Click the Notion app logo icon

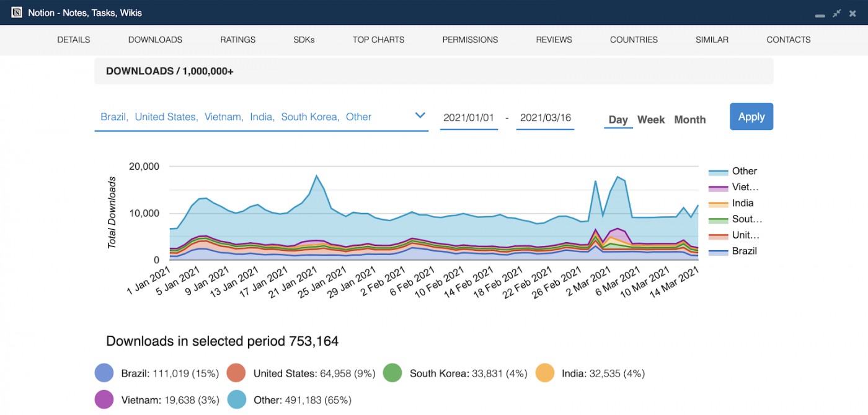pyautogui.click(x=17, y=12)
